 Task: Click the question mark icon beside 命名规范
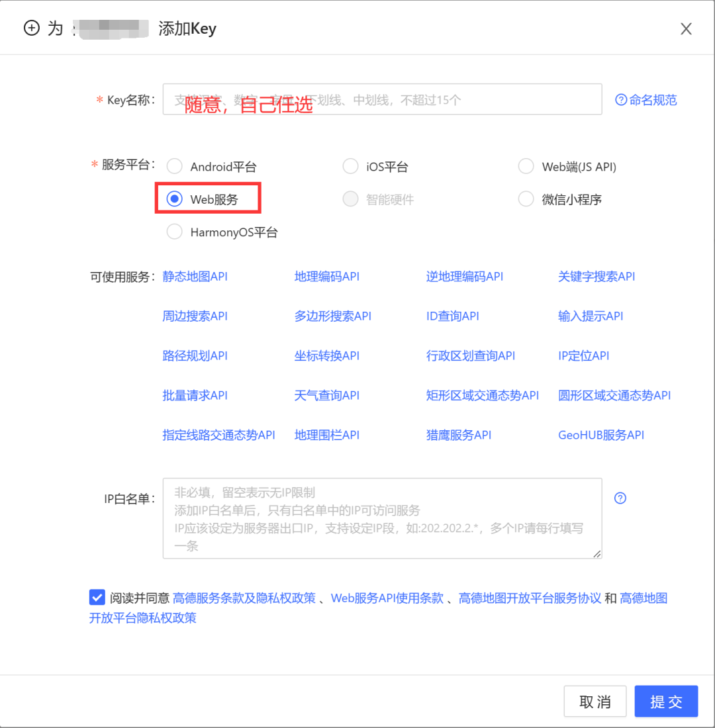click(621, 100)
